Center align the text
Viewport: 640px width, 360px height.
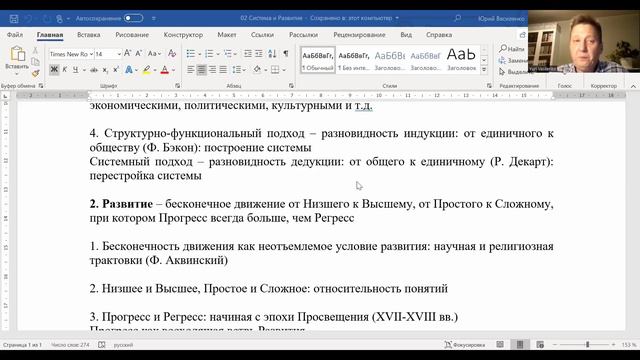point(201,70)
